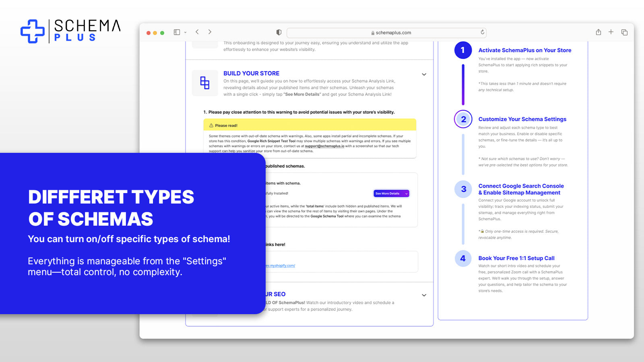Go back with the browser back arrow
Screen dimensions: 644x362
coord(197,32)
